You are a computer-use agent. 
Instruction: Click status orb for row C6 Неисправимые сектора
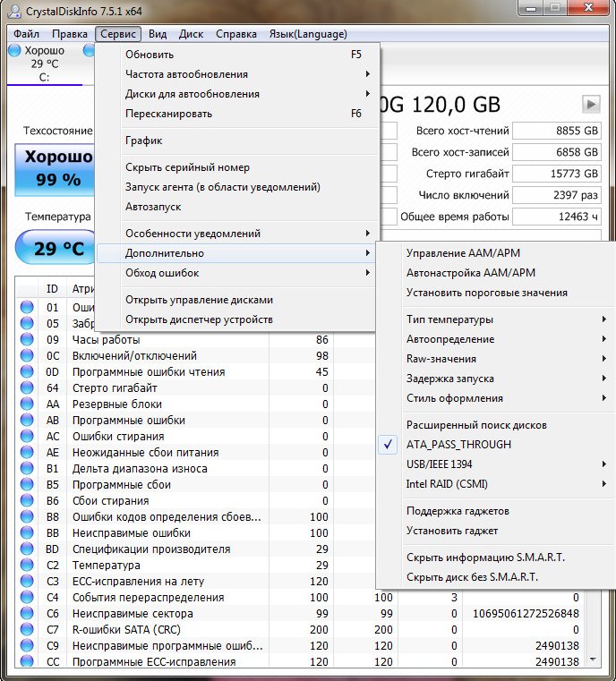pos(27,613)
